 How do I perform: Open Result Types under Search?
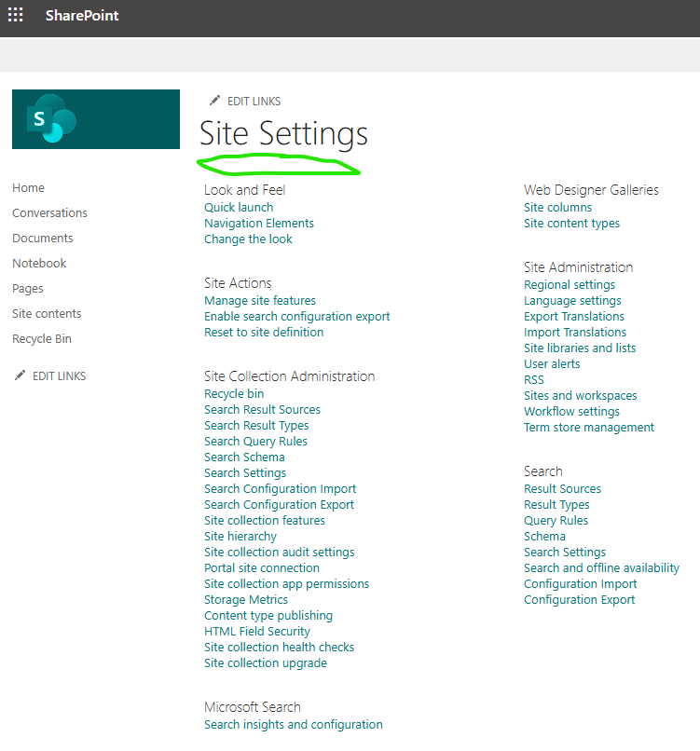[556, 504]
